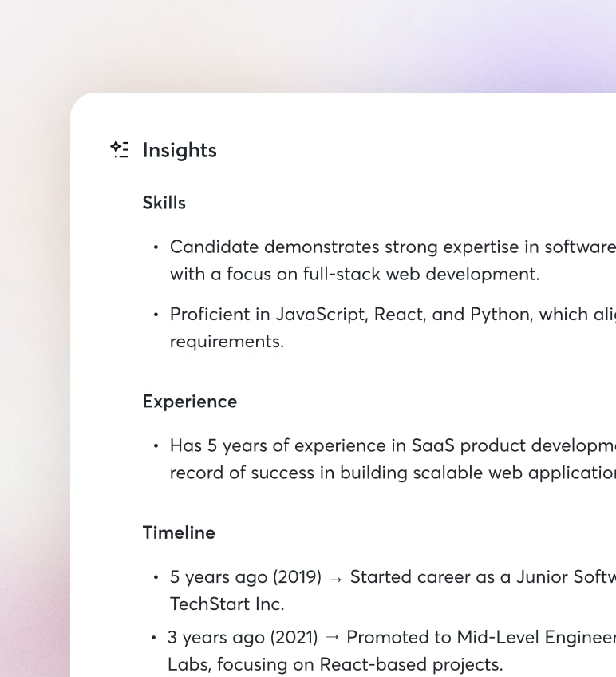
Task: Click the Insights sparkle list icon
Action: (120, 149)
